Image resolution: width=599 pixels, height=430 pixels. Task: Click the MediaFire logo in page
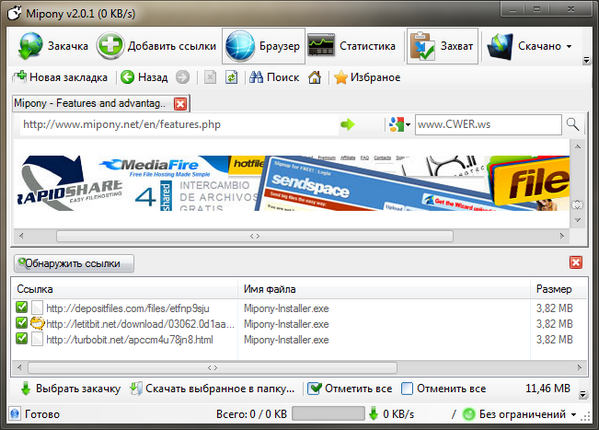pos(150,167)
